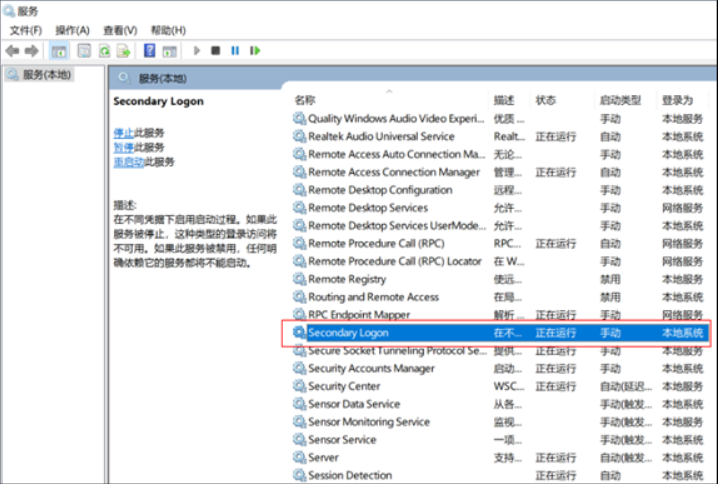Click the Forward arrow in toolbar
This screenshot has width=718, height=484.
pyautogui.click(x=32, y=50)
